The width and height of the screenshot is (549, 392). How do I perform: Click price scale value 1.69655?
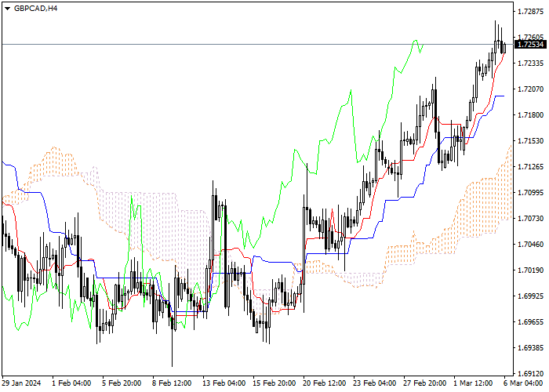530,322
